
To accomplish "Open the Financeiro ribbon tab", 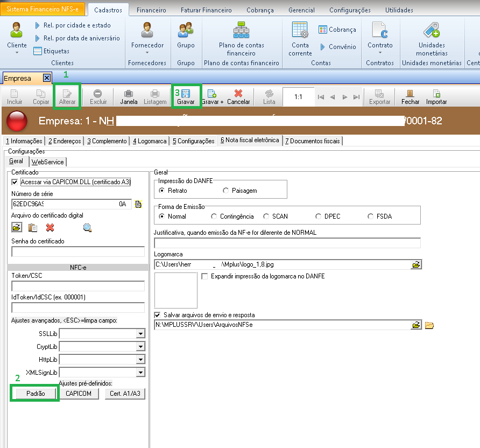I will tap(151, 10).
